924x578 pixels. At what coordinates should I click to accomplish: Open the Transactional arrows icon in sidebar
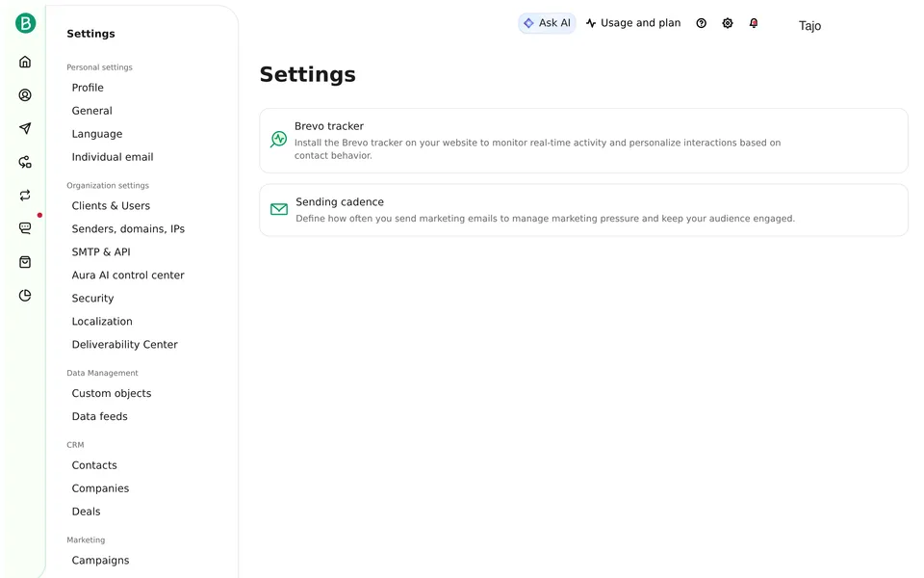[x=25, y=196]
